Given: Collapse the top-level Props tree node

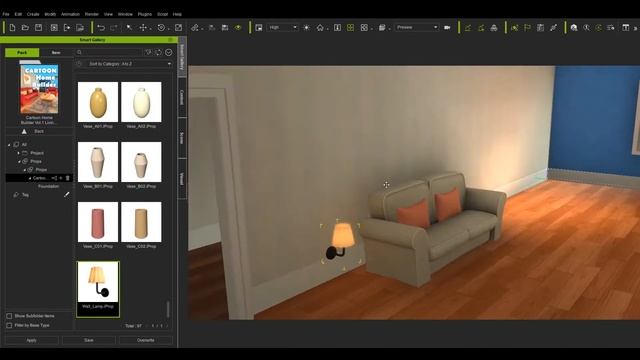Looking at the screenshot, I should 19,162.
